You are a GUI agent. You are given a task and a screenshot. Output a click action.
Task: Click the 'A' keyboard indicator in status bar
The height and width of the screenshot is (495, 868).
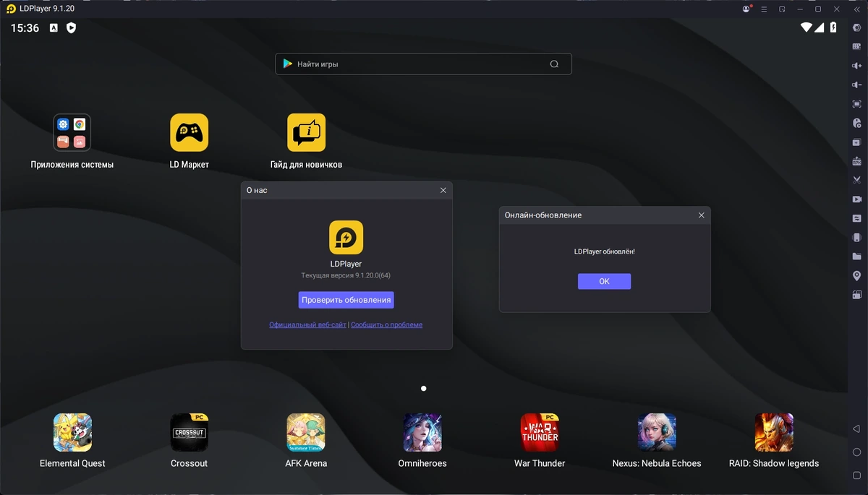click(x=54, y=28)
